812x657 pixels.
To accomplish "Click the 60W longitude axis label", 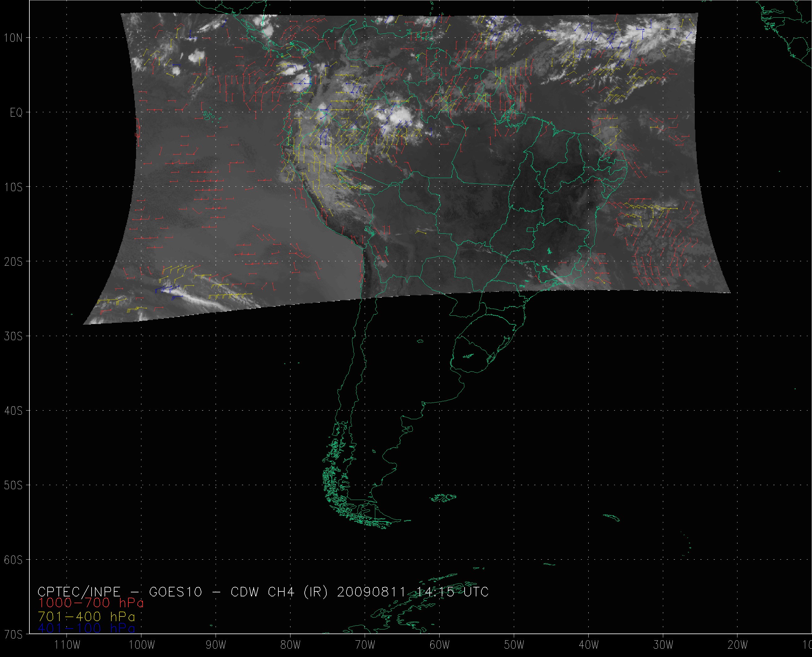I will pyautogui.click(x=440, y=645).
